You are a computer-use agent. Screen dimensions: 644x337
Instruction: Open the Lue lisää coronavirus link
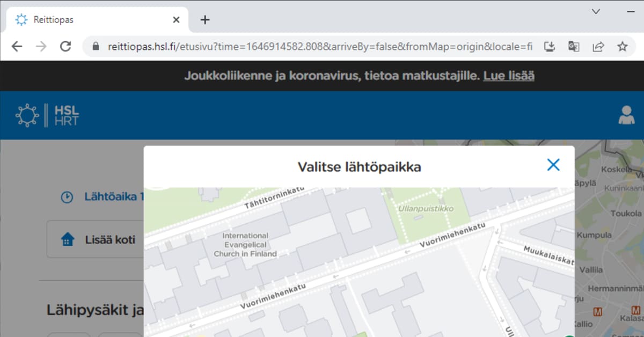click(508, 76)
